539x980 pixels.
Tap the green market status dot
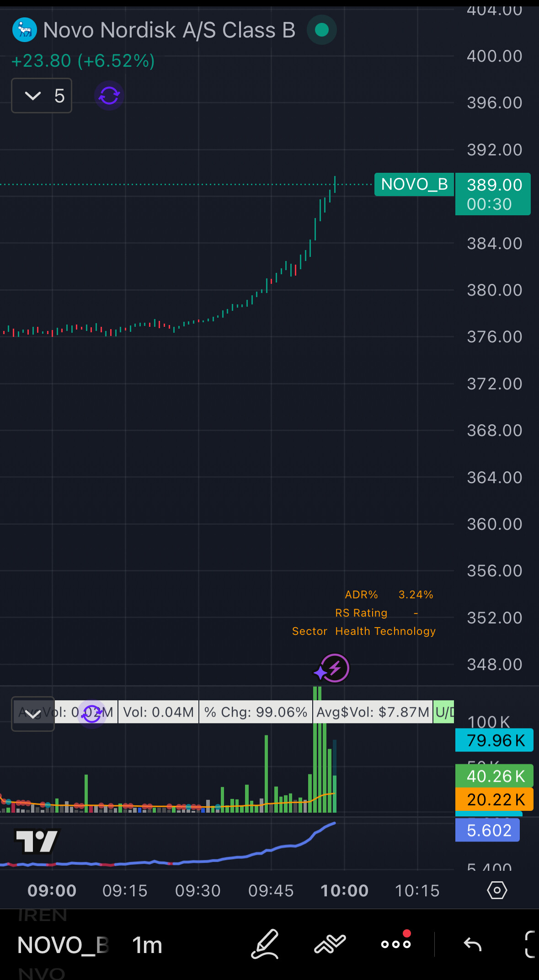coord(322,30)
